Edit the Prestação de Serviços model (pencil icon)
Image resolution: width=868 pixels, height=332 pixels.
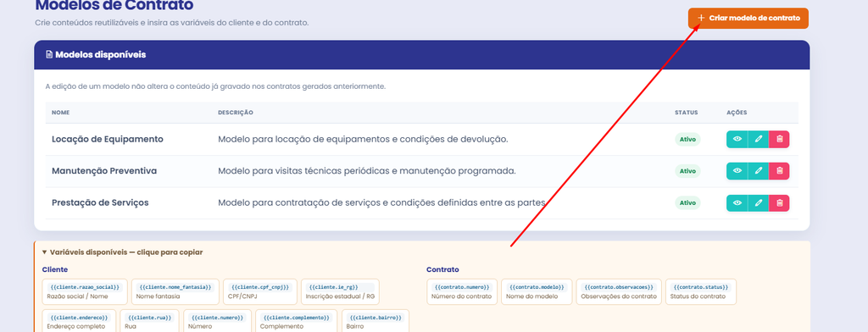pos(759,203)
